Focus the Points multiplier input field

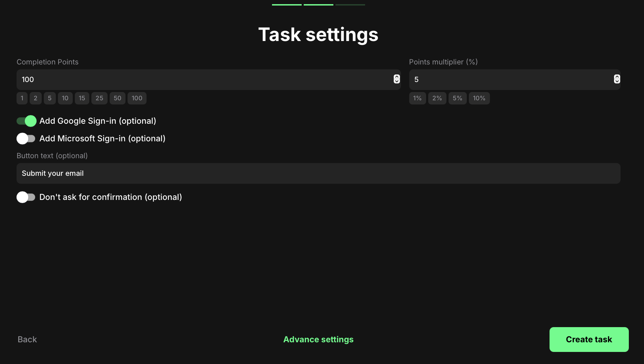point(510,80)
